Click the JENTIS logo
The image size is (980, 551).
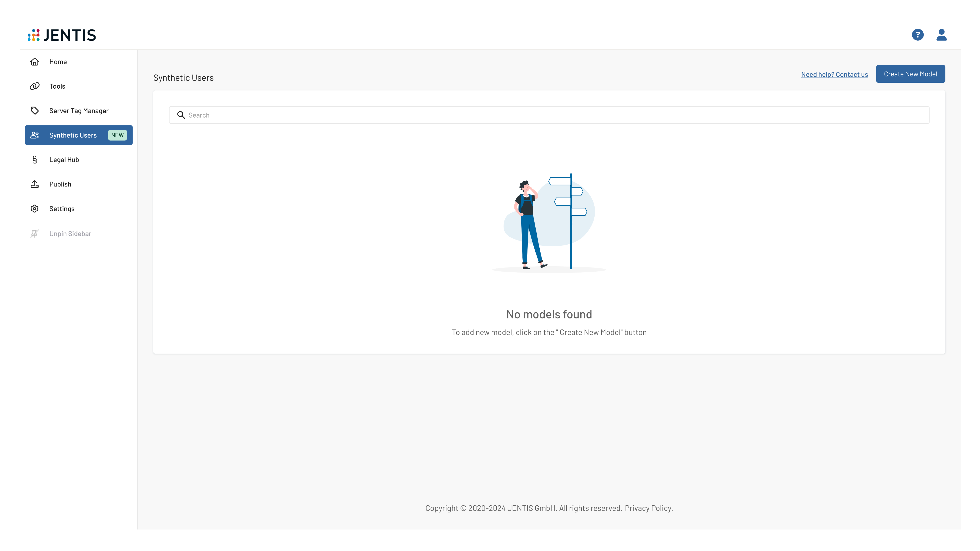62,35
